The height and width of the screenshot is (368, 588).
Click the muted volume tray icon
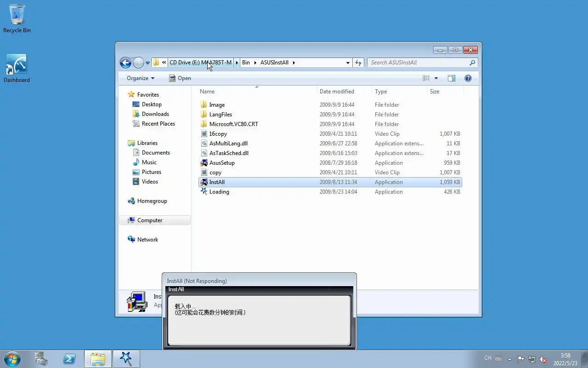point(543,359)
